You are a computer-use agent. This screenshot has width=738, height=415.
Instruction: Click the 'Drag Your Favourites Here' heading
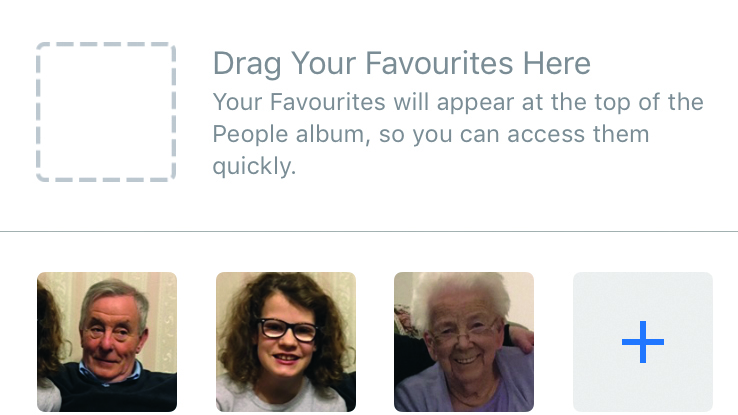point(401,64)
